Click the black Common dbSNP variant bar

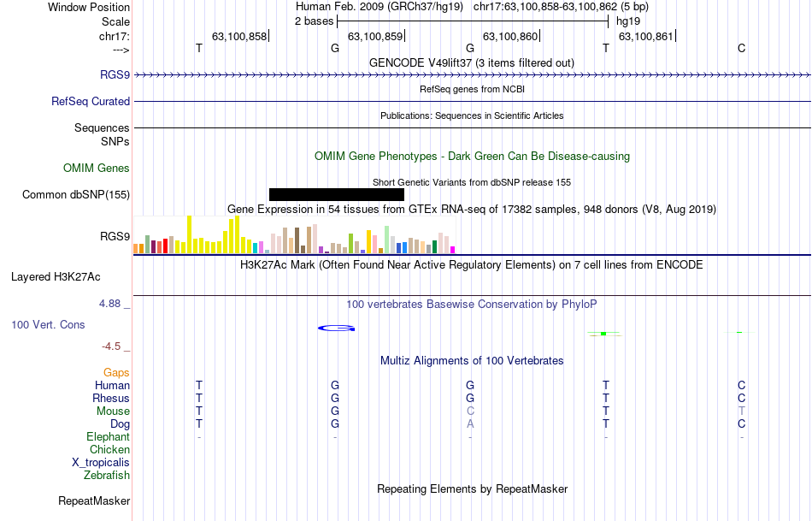coord(337,194)
